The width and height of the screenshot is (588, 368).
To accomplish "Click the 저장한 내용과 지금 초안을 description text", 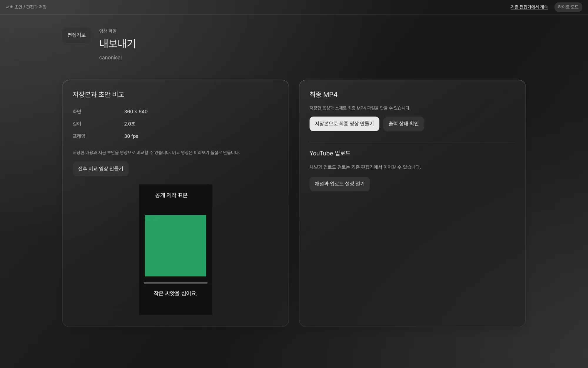I will click(x=156, y=152).
